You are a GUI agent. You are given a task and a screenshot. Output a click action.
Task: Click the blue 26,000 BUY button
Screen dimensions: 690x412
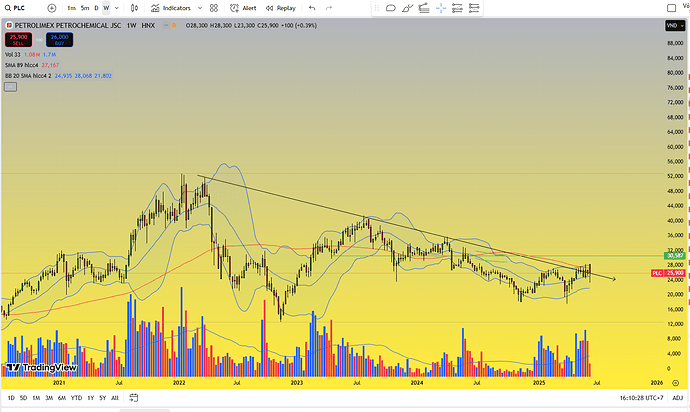[59, 40]
